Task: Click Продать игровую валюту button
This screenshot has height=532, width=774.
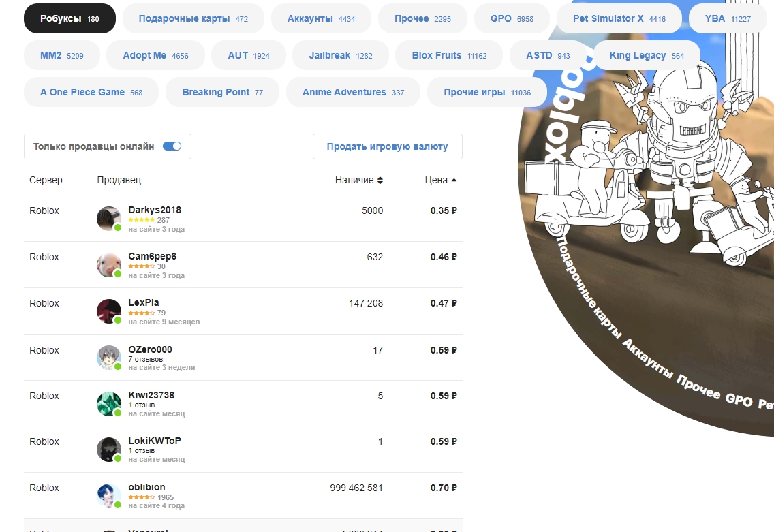Action: 388,146
